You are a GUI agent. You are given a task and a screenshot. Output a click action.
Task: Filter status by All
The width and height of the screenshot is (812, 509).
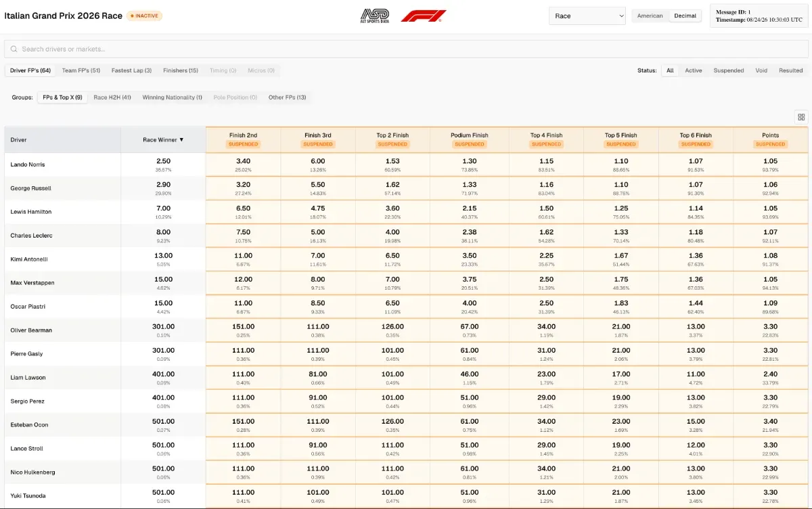tap(670, 70)
